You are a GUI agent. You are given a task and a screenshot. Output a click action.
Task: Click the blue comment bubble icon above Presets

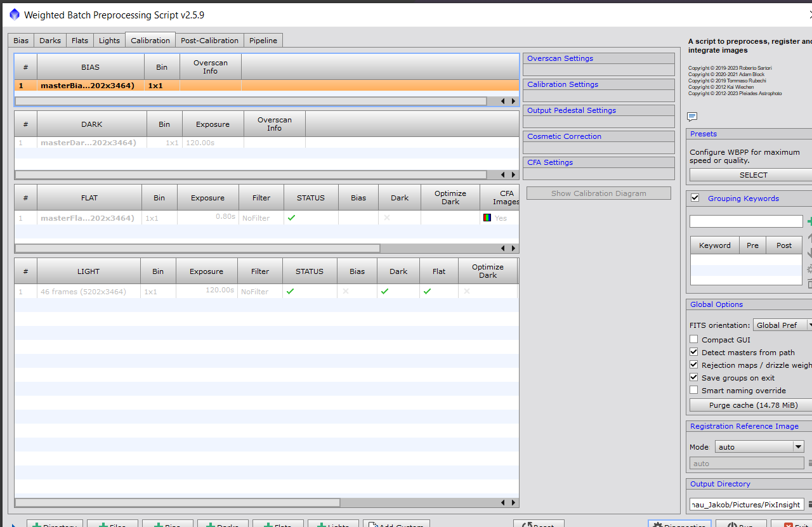pyautogui.click(x=692, y=117)
